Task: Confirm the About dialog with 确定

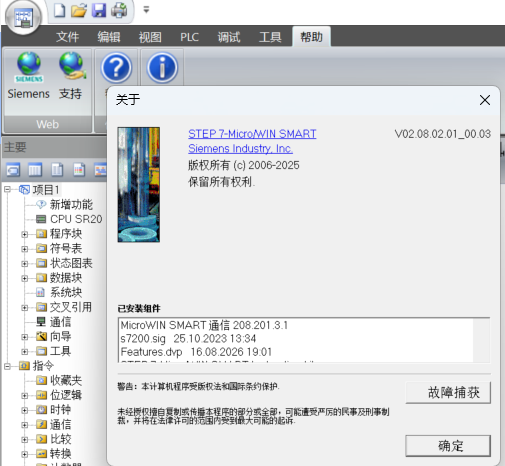Action: coord(448,446)
